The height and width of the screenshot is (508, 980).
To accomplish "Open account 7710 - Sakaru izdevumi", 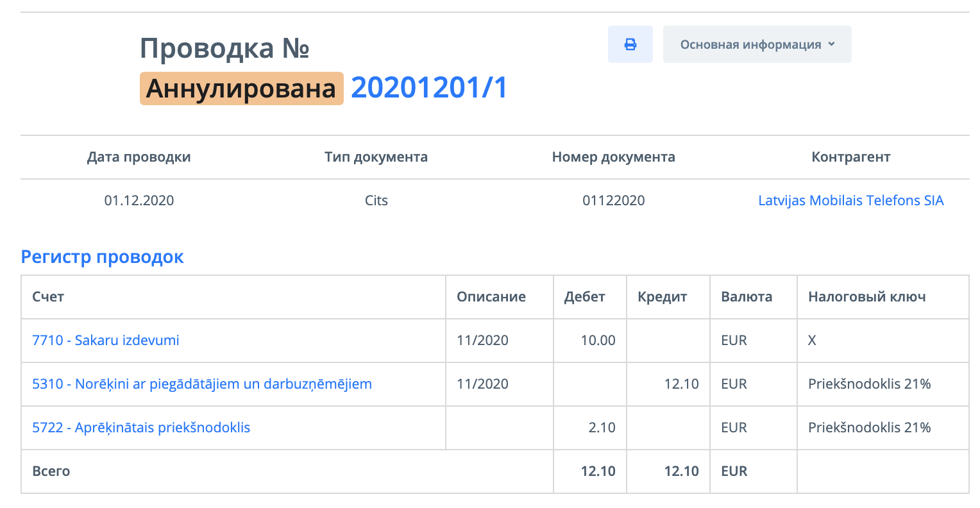I will tap(106, 340).
